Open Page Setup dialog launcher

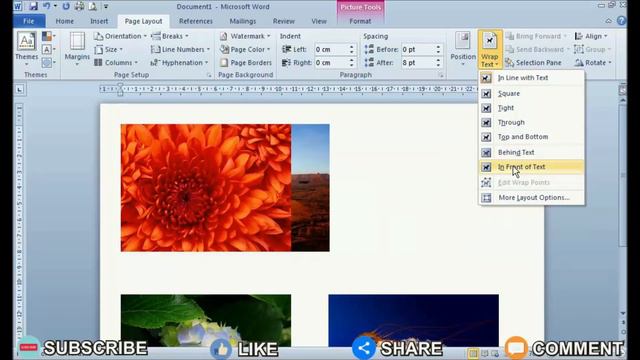pos(209,75)
